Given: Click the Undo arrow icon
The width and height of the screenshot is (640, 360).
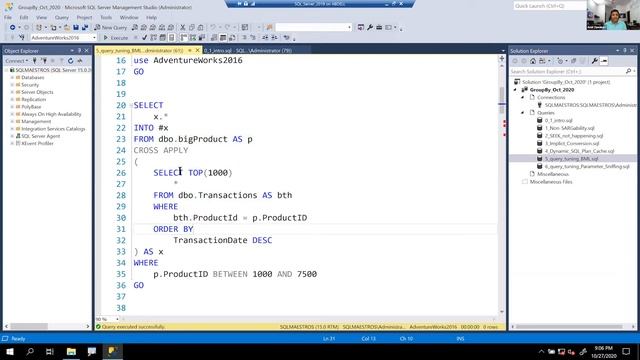Looking at the screenshot, I should point(213,27).
